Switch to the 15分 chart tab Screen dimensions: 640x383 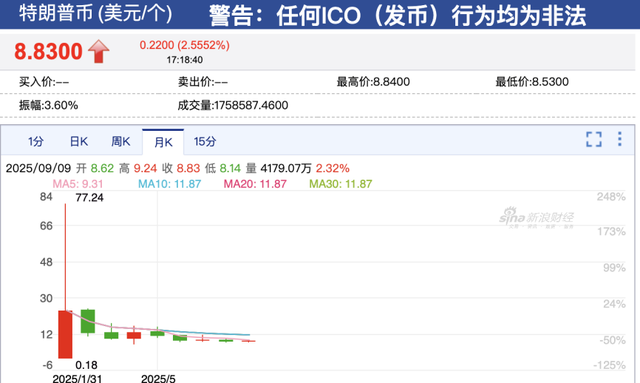point(205,142)
